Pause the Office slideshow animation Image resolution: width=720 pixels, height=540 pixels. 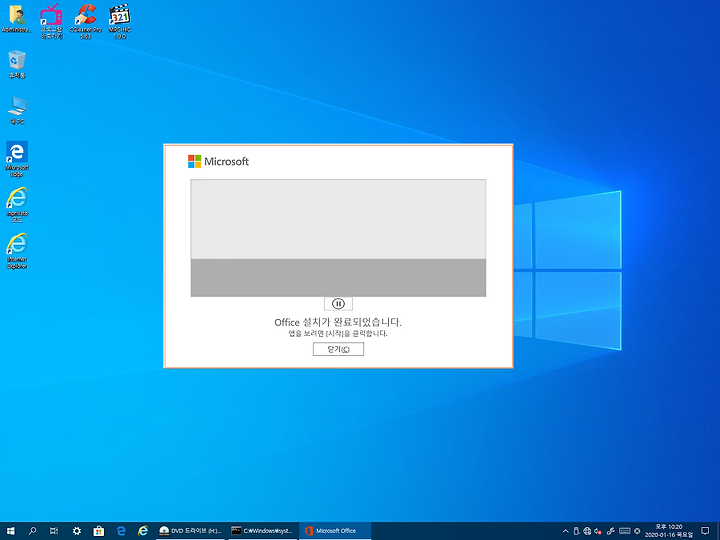pyautogui.click(x=338, y=304)
